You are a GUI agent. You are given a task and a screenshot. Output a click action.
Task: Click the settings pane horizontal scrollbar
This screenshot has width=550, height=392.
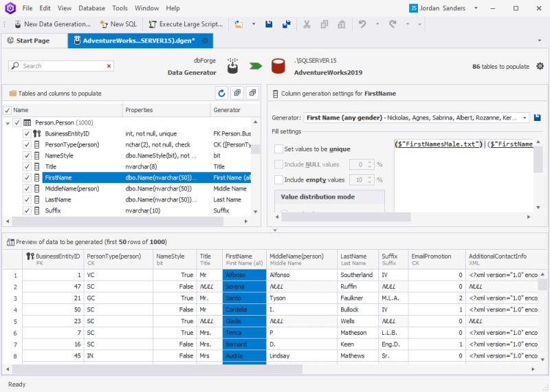(x=346, y=217)
